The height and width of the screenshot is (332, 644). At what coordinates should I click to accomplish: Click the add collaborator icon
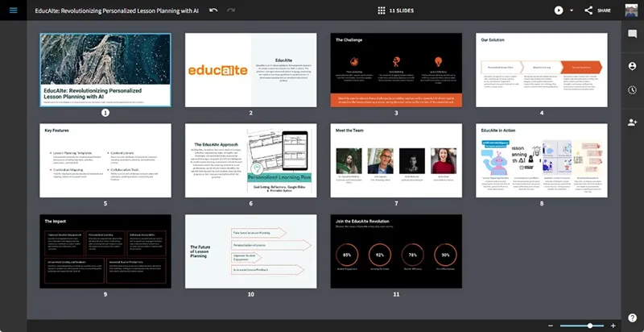633,122
